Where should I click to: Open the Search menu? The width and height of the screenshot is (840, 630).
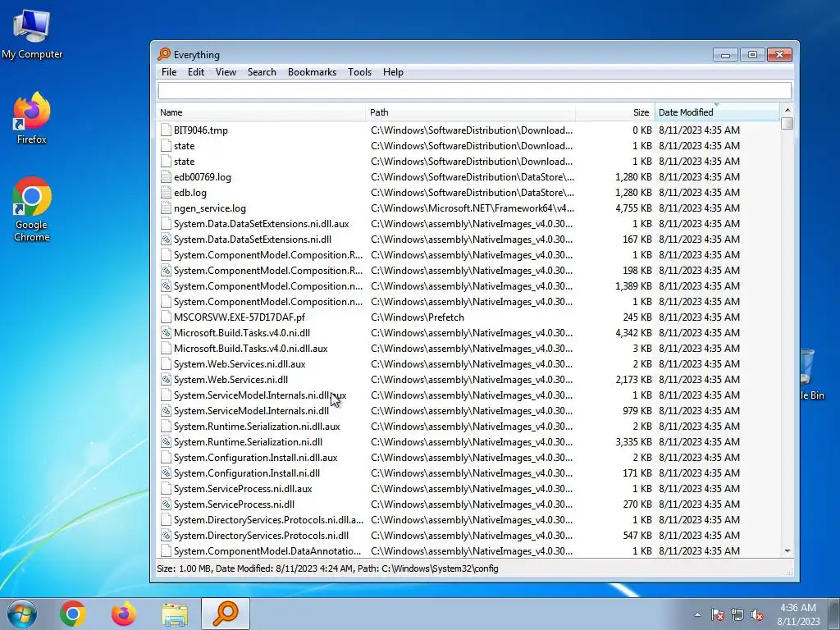point(262,72)
